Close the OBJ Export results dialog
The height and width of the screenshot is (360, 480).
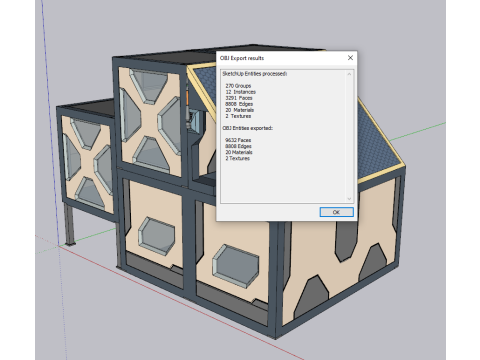point(350,58)
